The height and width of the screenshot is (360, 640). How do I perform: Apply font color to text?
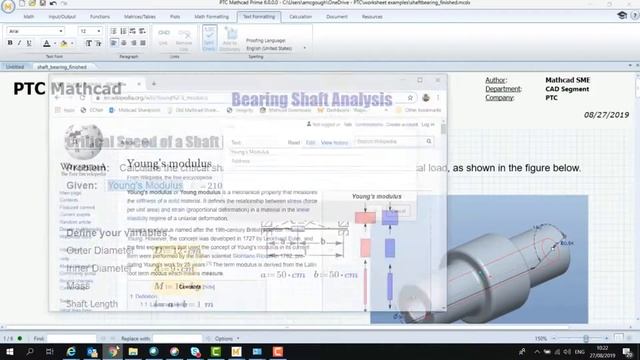pos(47,43)
